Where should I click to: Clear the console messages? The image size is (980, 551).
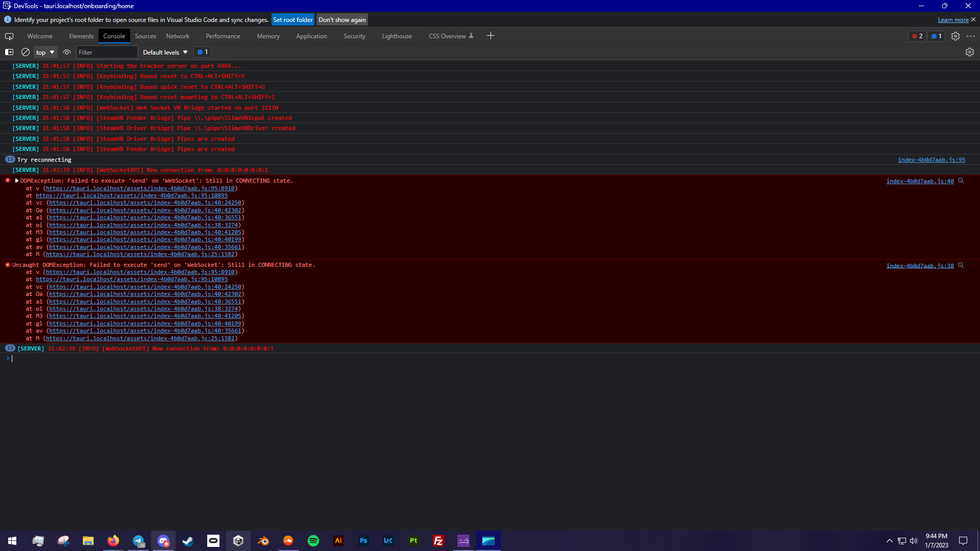pos(25,52)
